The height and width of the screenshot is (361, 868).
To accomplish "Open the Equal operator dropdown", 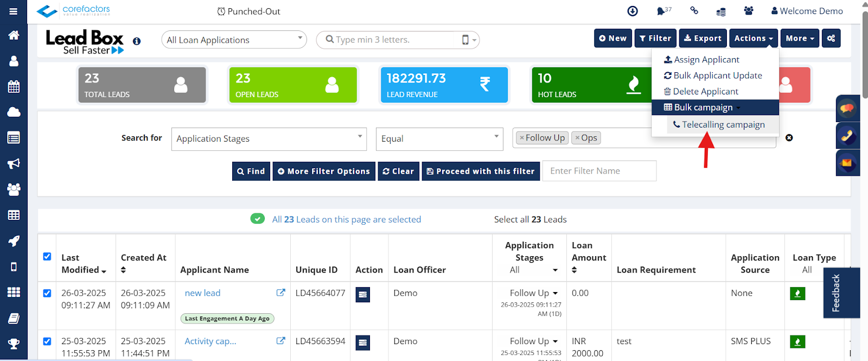I will pyautogui.click(x=439, y=139).
